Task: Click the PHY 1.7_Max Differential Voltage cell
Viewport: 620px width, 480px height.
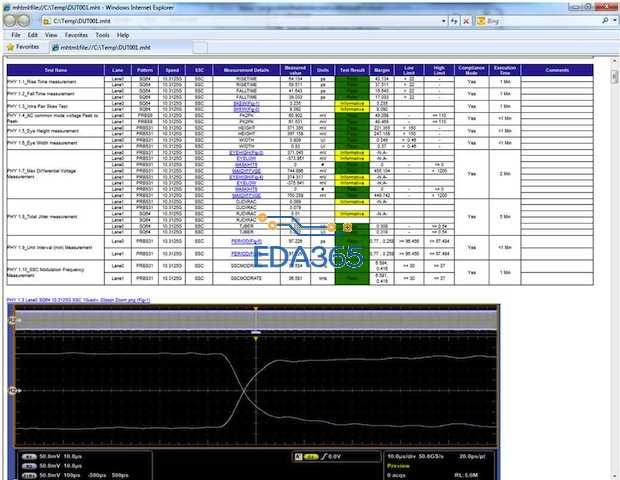Action: [x=55, y=174]
